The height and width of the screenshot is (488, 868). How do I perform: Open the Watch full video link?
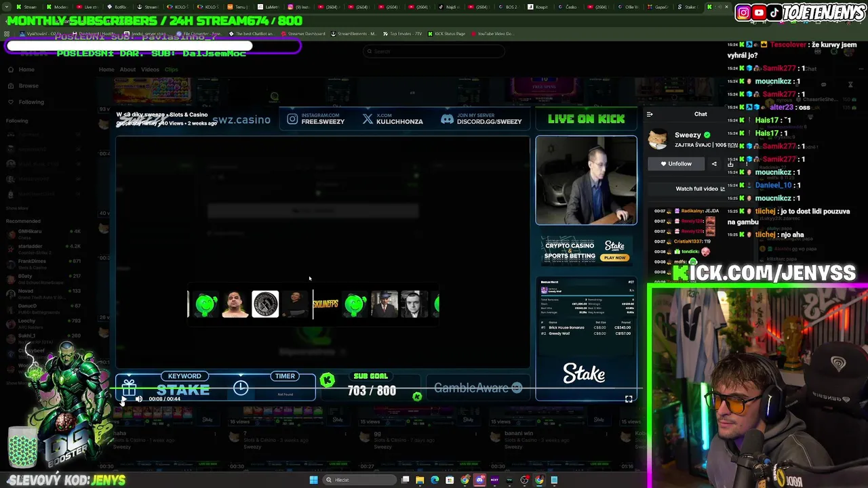coord(701,188)
